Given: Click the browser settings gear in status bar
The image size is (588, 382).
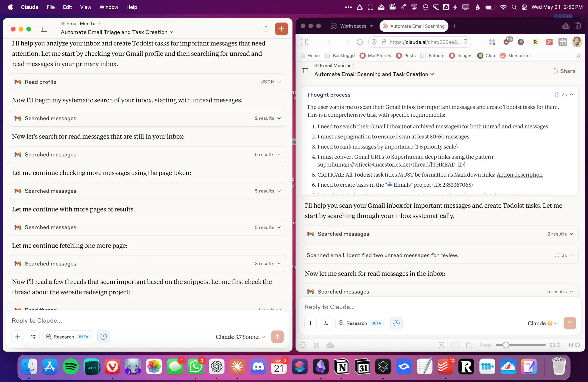Looking at the screenshot, I should (x=303, y=345).
